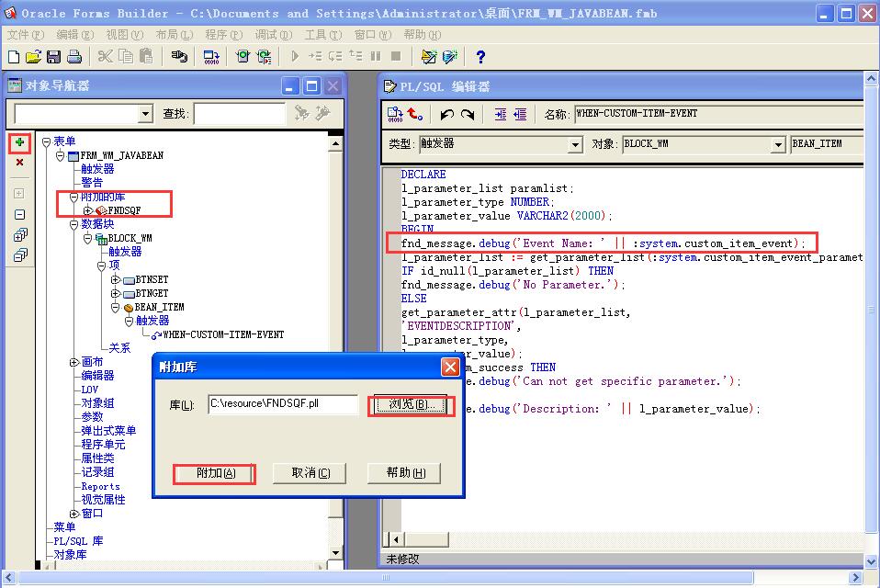Viewport: 880px width, 588px height.
Task: Collapse the FNDSQF attached library node
Action: click(89, 209)
